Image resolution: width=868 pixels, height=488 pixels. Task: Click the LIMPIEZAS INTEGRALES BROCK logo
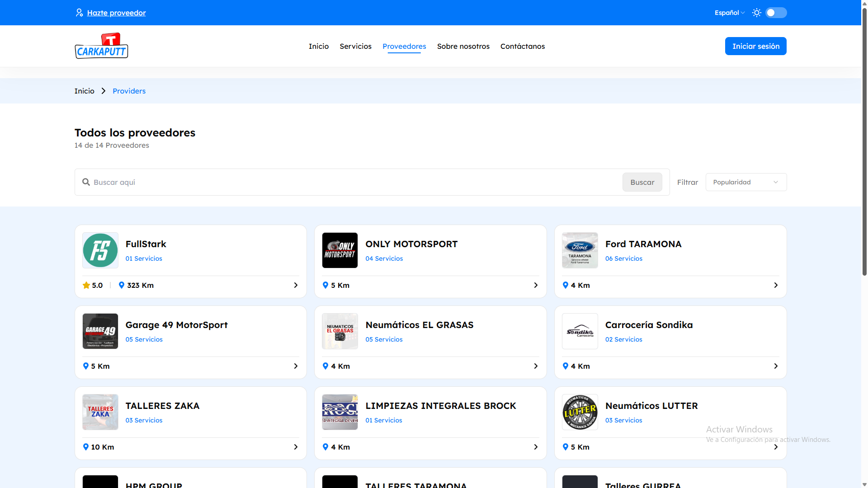tap(340, 412)
